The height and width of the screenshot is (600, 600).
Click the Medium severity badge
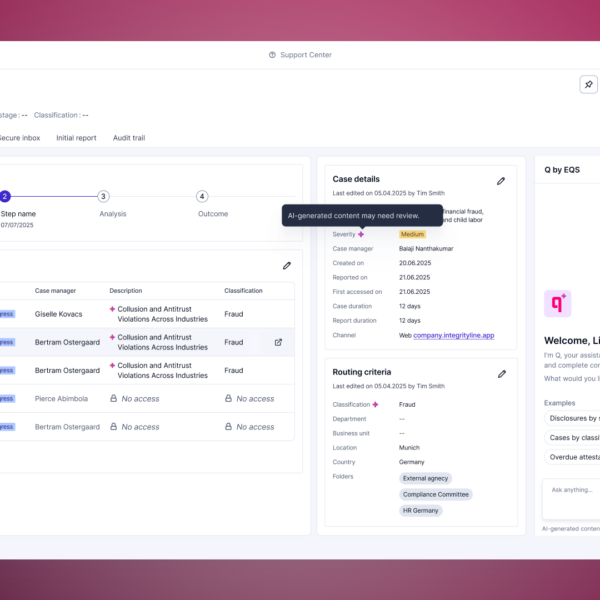(x=412, y=234)
